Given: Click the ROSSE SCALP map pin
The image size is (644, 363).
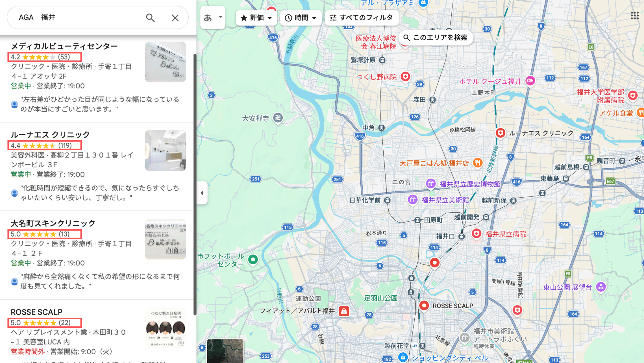Looking at the screenshot, I should click(x=424, y=306).
